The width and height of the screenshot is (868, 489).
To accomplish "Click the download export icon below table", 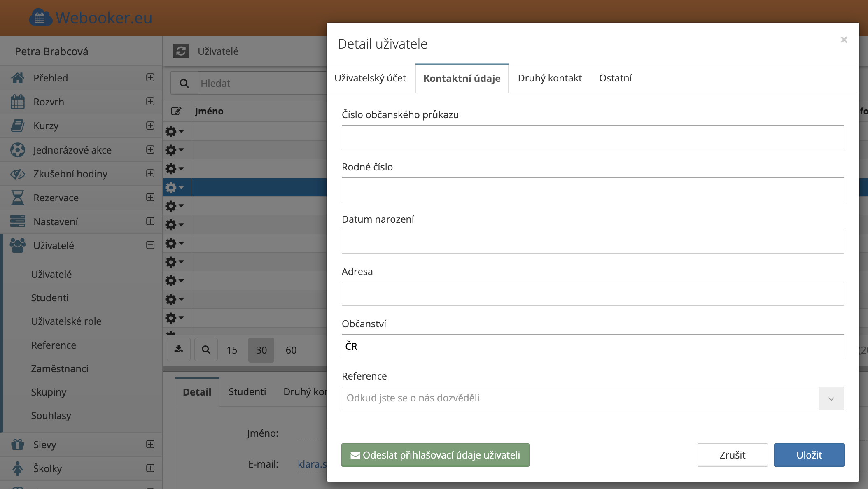I will tap(178, 349).
